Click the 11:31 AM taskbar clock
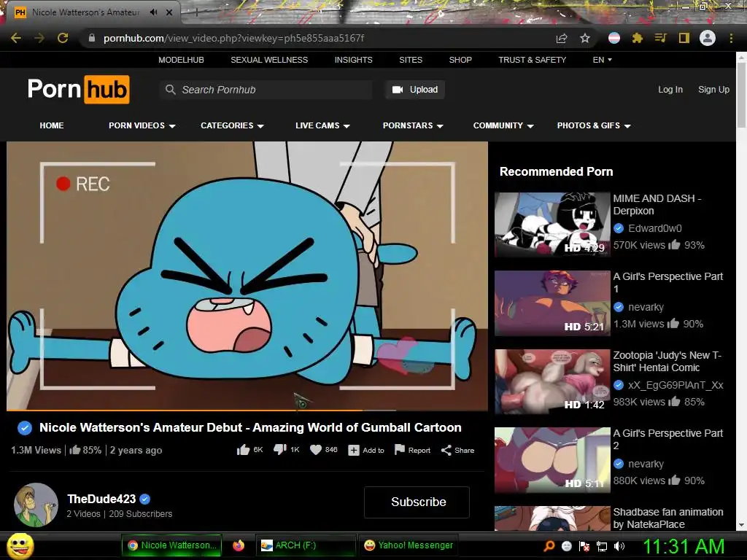 point(684,546)
